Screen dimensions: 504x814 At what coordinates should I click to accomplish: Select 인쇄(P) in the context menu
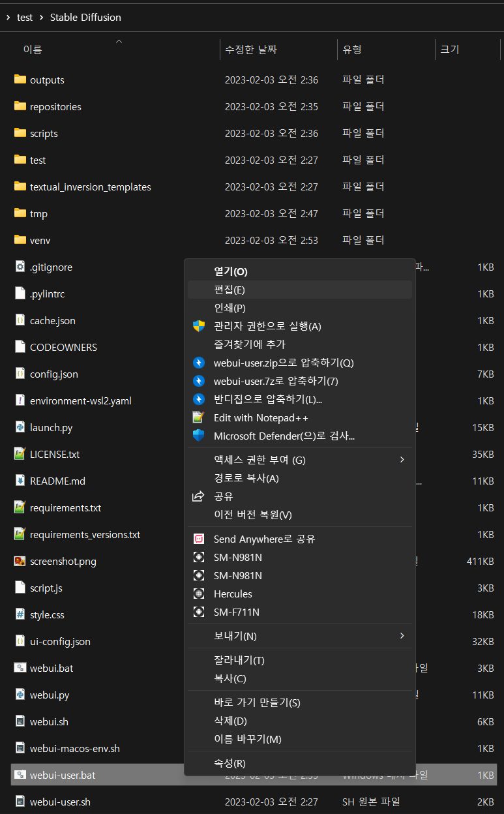coord(300,308)
